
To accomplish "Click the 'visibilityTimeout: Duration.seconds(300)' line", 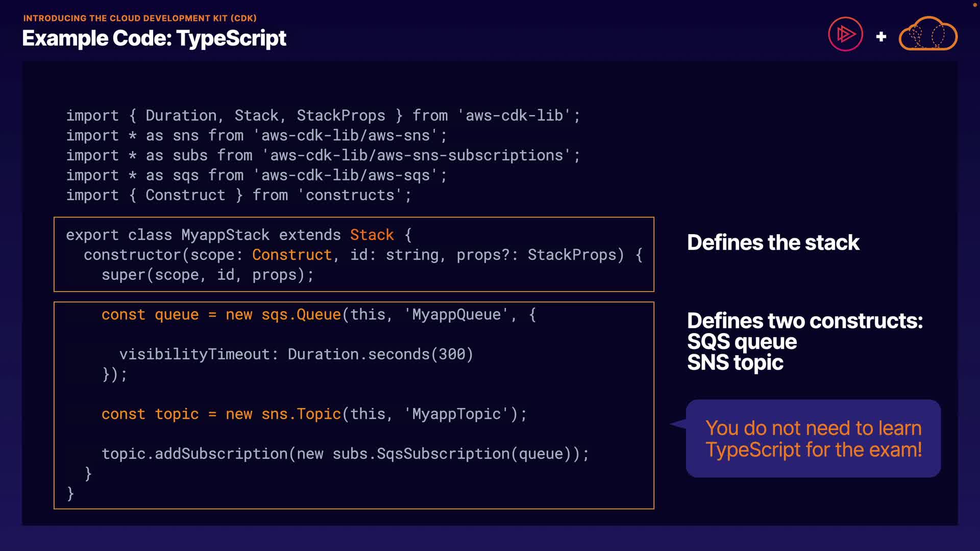I will pyautogui.click(x=296, y=354).
